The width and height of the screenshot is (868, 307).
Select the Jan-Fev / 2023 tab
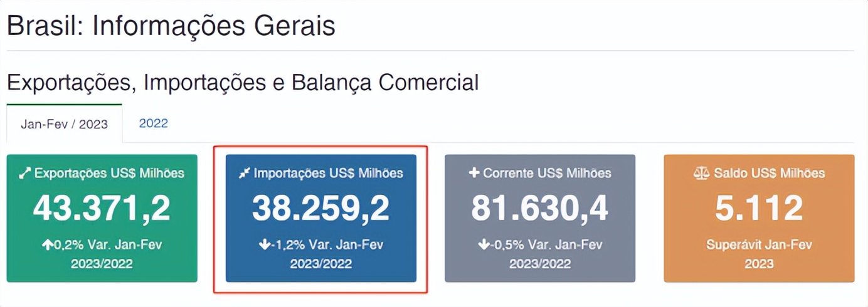click(x=64, y=123)
